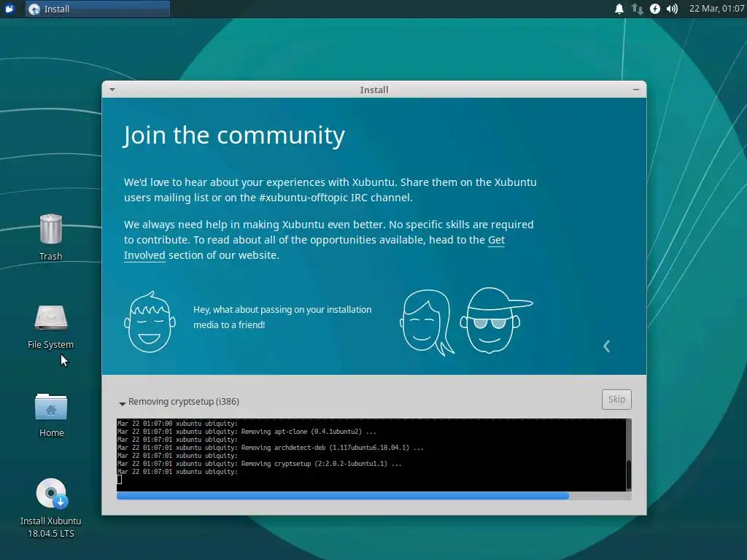Select the Install taskbar window button
The image size is (747, 560).
(x=98, y=9)
